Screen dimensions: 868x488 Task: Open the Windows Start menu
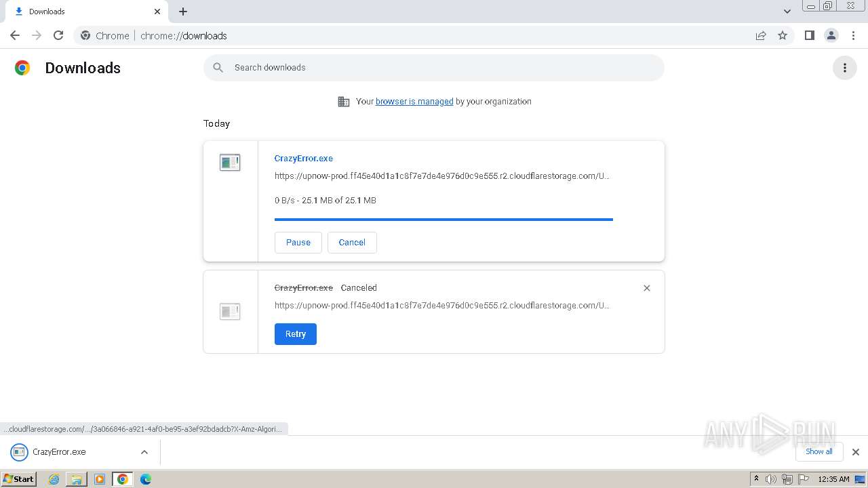pos(19,479)
